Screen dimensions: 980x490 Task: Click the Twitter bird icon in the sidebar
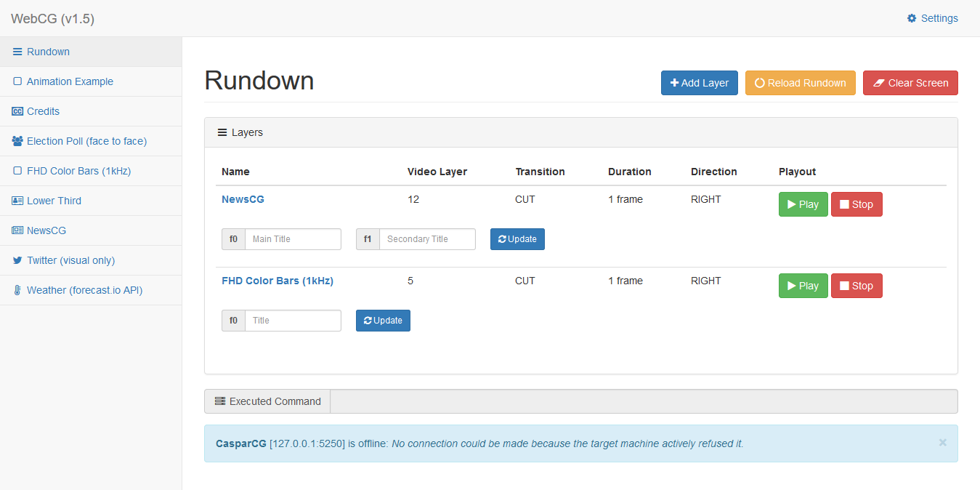[17, 260]
